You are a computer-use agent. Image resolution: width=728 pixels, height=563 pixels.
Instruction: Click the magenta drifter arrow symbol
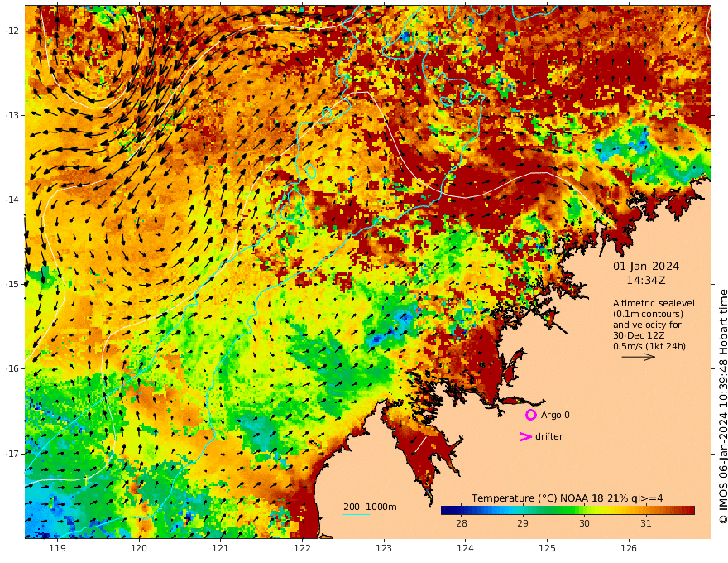pyautogui.click(x=525, y=436)
